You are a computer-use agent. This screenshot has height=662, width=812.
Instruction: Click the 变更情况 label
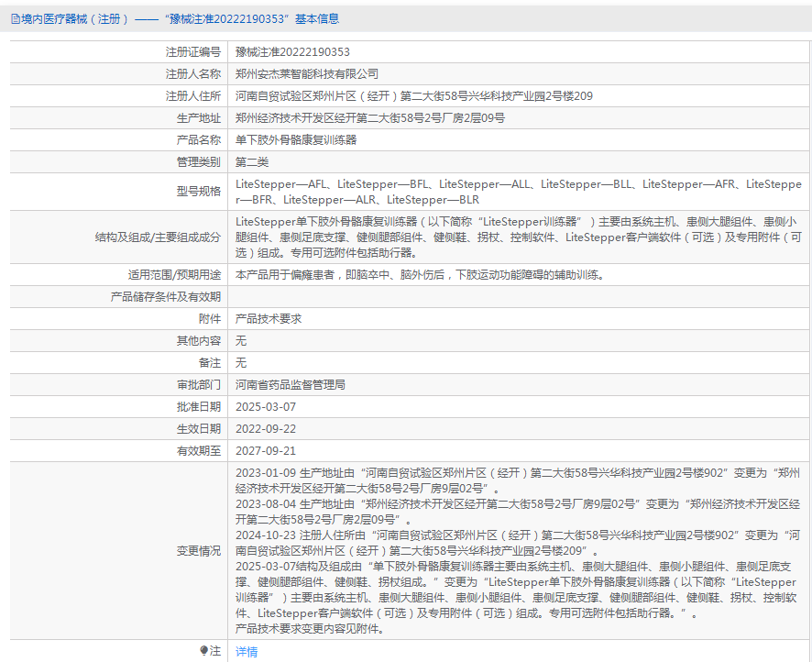point(199,551)
